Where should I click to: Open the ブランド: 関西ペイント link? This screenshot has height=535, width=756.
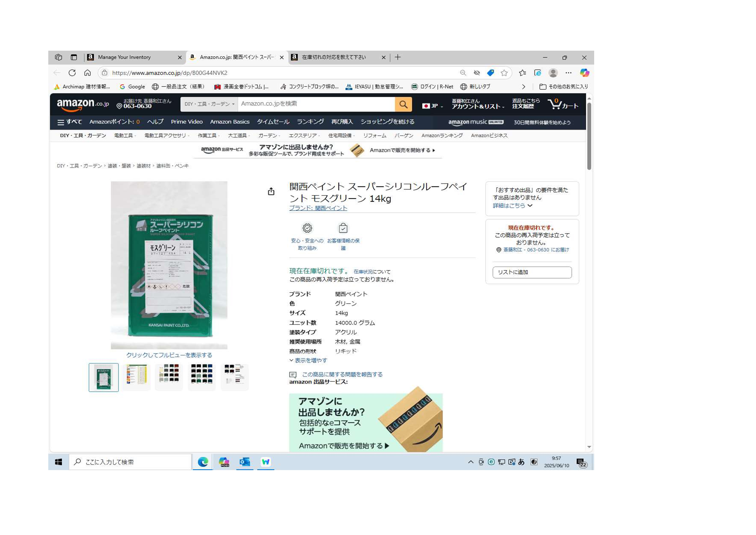pos(318,208)
